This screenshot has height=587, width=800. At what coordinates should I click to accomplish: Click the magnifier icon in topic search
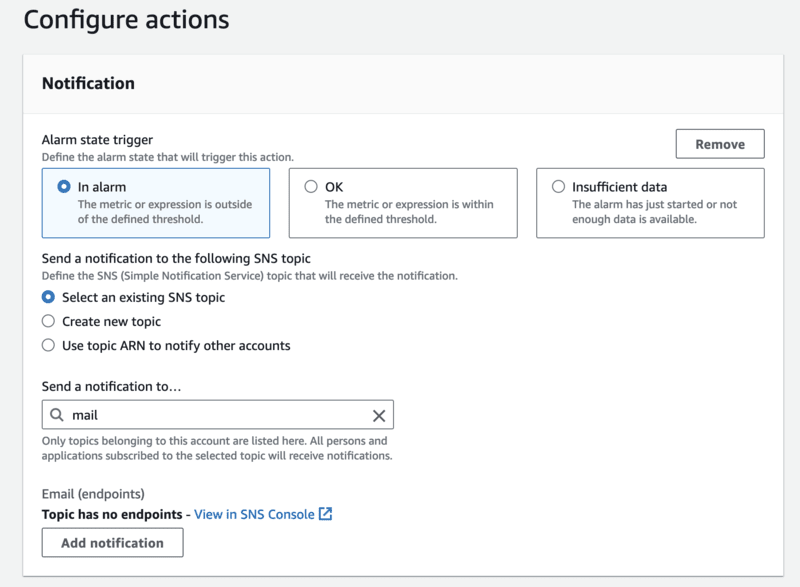[57, 415]
